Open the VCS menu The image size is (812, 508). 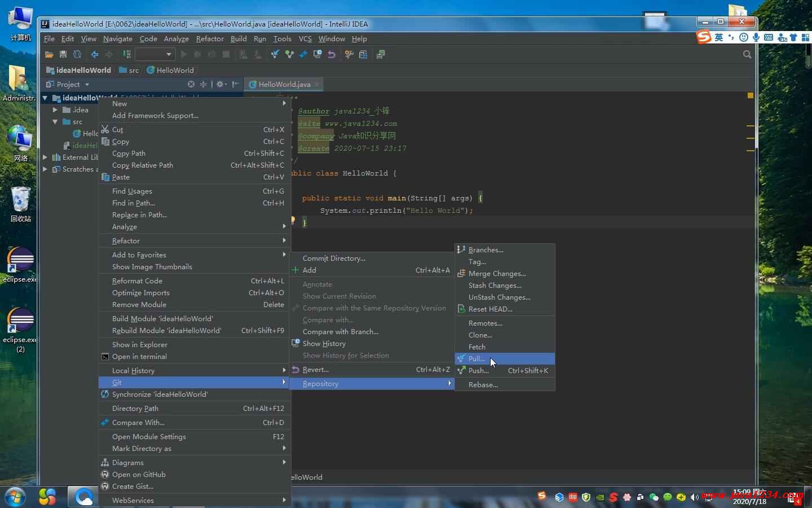pos(305,38)
